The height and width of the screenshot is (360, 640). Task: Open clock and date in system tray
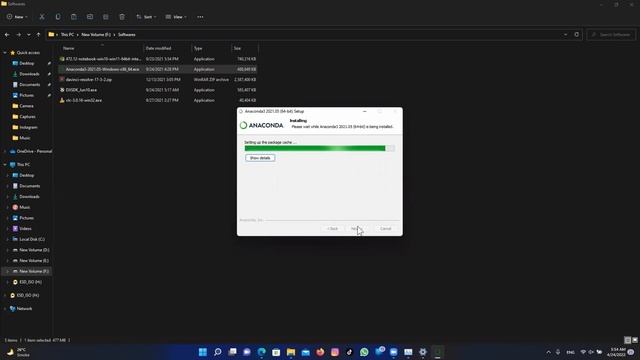pos(616,352)
